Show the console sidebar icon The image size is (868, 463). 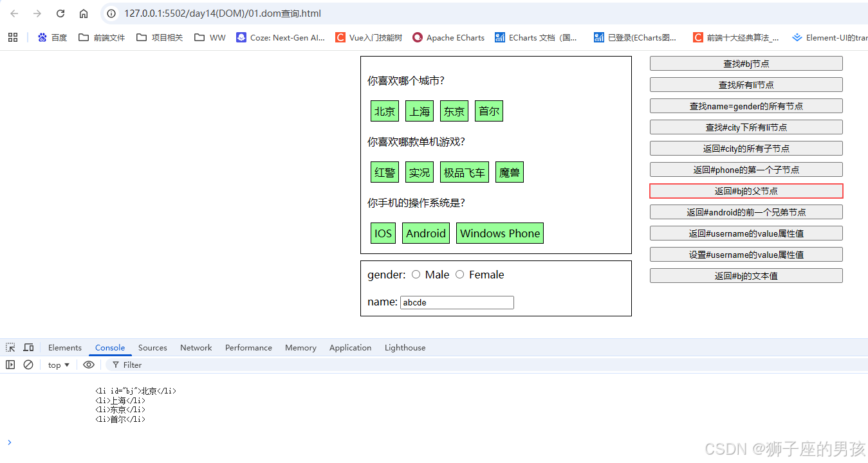(10, 365)
